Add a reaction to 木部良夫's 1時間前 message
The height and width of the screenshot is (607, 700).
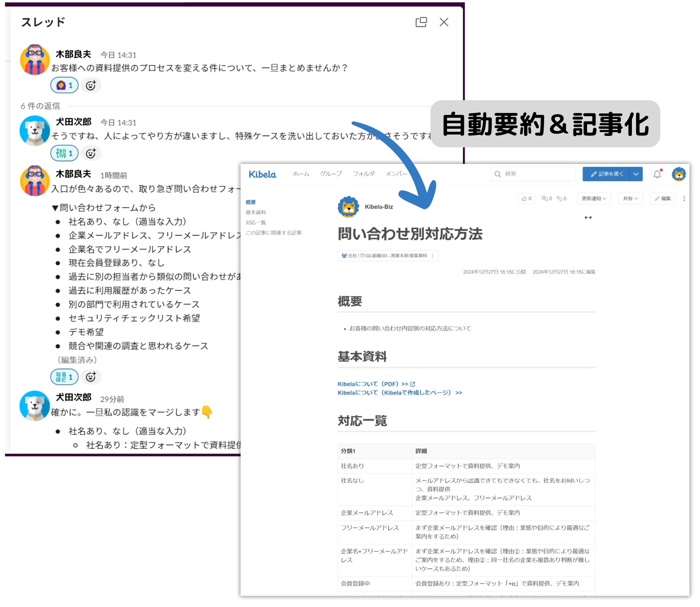91,377
